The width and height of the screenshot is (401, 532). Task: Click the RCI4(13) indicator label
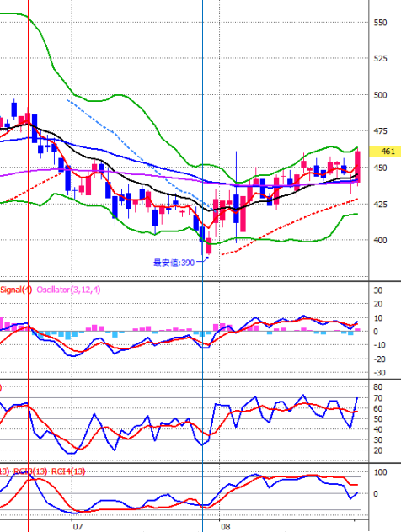pos(68,471)
